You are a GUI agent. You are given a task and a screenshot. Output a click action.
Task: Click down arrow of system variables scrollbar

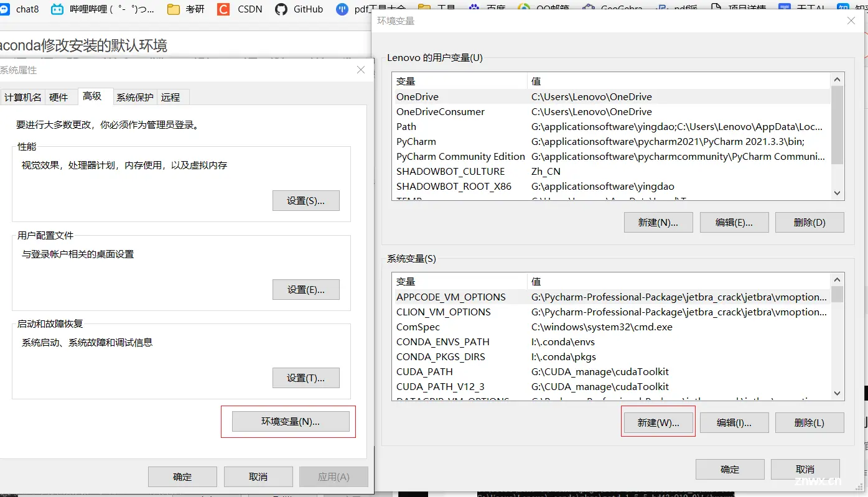tap(837, 393)
